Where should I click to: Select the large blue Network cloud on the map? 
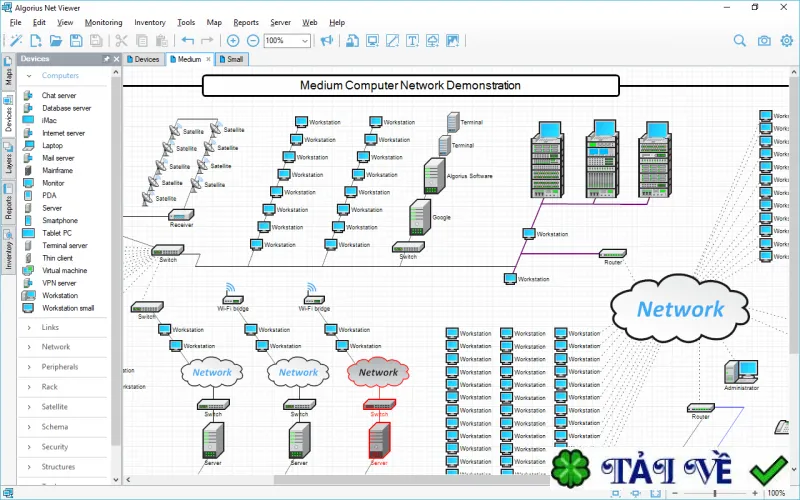tap(680, 309)
